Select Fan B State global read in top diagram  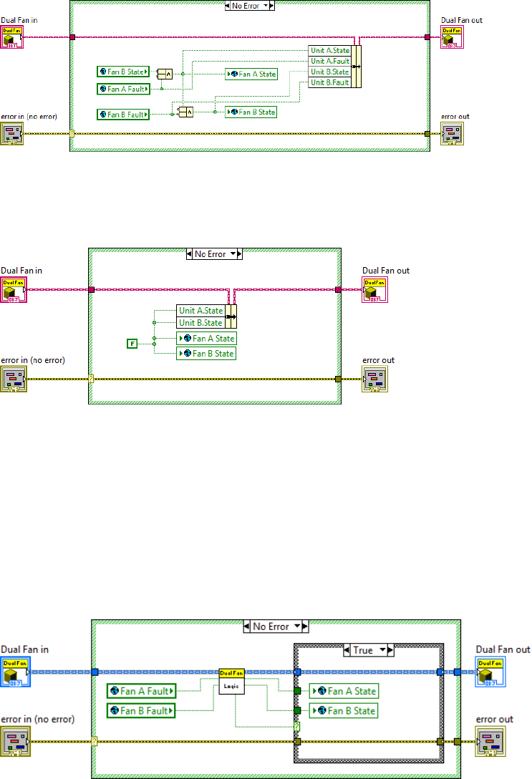tap(123, 72)
